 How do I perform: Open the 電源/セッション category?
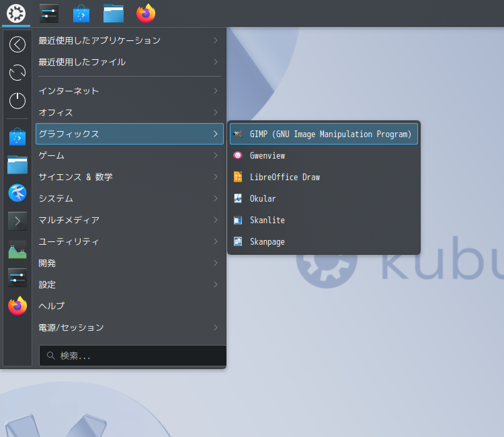pyautogui.click(x=130, y=327)
